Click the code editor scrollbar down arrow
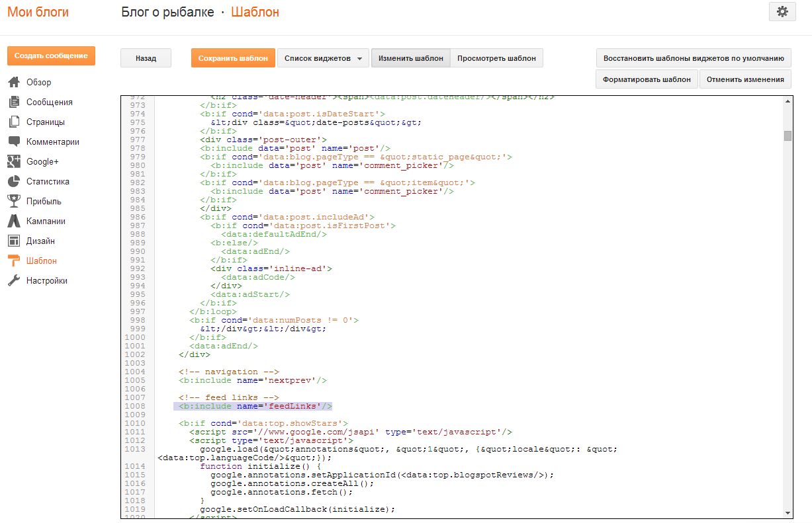Screen dimensions: 812x523 [x=788, y=512]
